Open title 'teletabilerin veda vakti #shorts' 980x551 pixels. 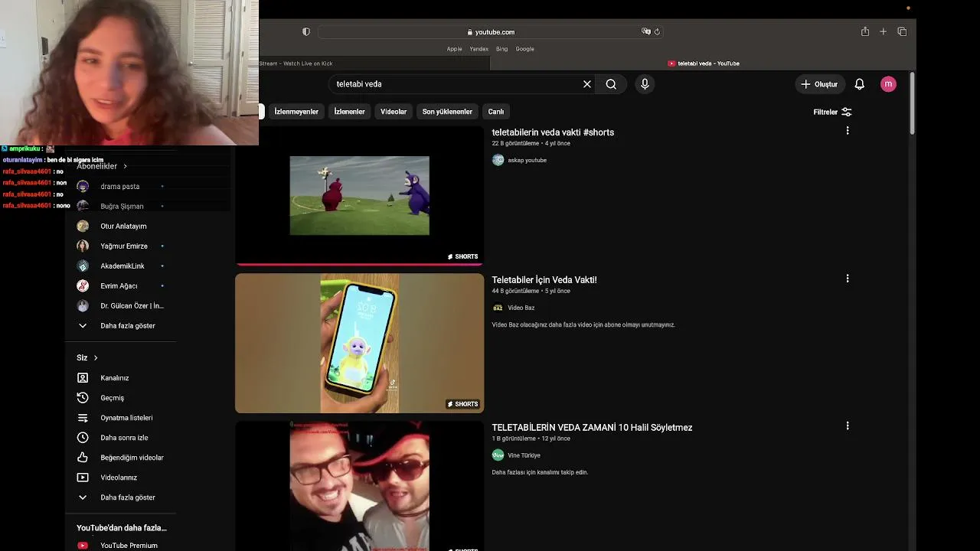click(x=553, y=132)
